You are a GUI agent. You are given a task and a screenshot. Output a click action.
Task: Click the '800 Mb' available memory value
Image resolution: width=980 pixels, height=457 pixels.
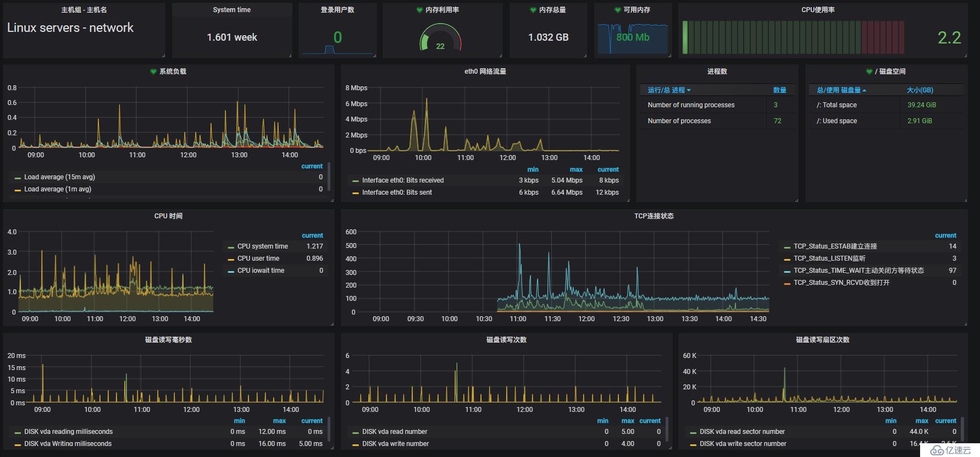(x=633, y=37)
